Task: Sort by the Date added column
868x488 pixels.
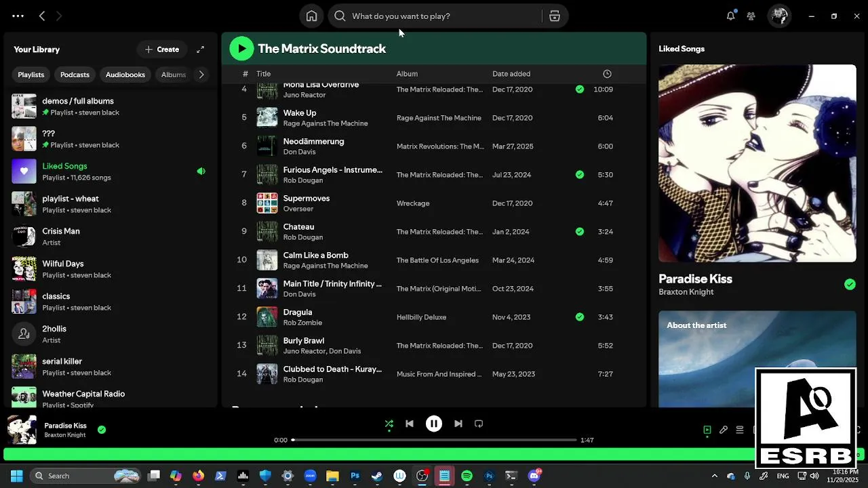Action: tap(511, 74)
